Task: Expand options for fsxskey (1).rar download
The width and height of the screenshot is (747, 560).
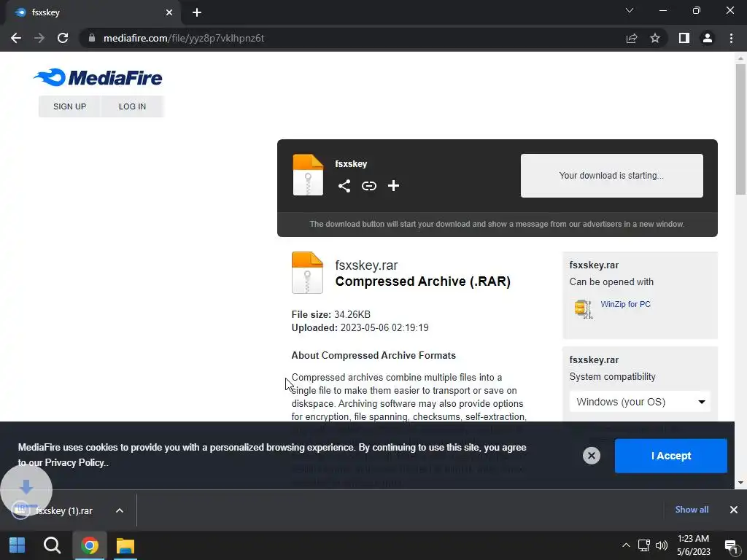Action: tap(120, 510)
